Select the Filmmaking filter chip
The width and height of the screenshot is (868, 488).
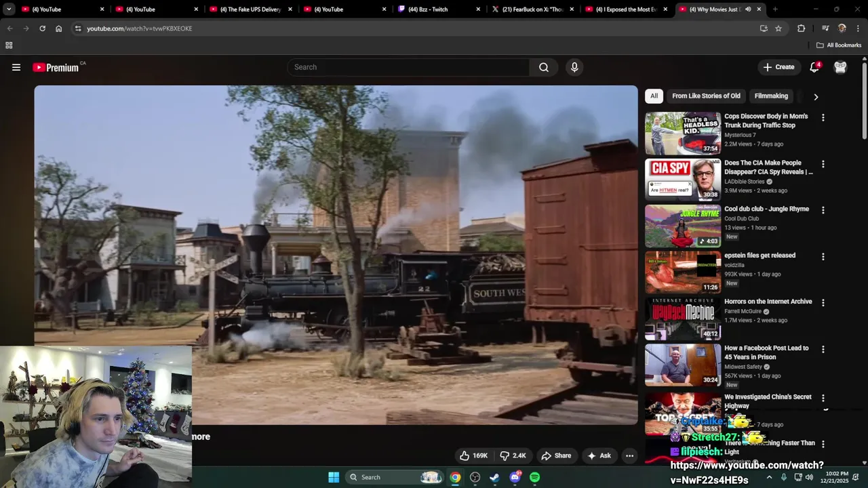click(771, 96)
